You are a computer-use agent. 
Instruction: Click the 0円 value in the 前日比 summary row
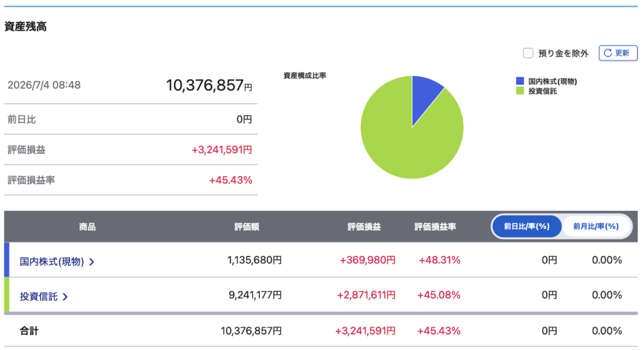click(x=244, y=119)
